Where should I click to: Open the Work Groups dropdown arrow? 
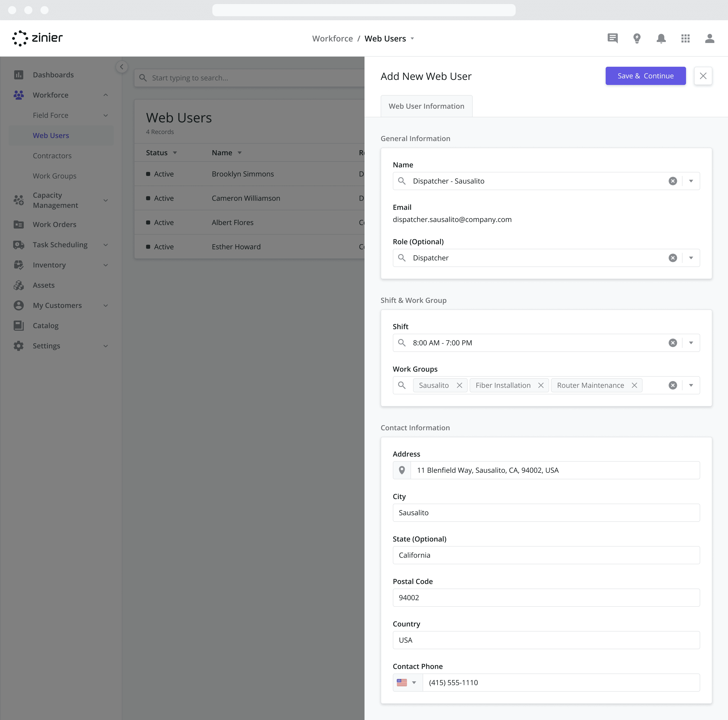click(691, 385)
